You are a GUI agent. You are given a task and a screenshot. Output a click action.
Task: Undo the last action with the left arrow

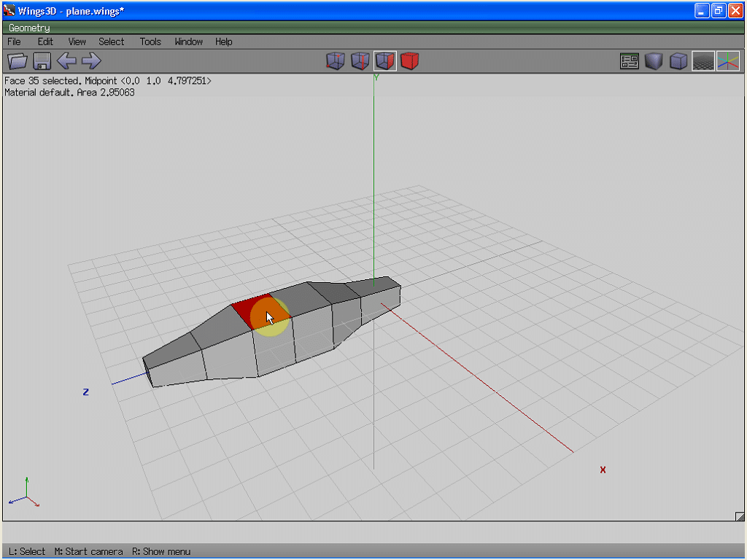click(x=66, y=61)
